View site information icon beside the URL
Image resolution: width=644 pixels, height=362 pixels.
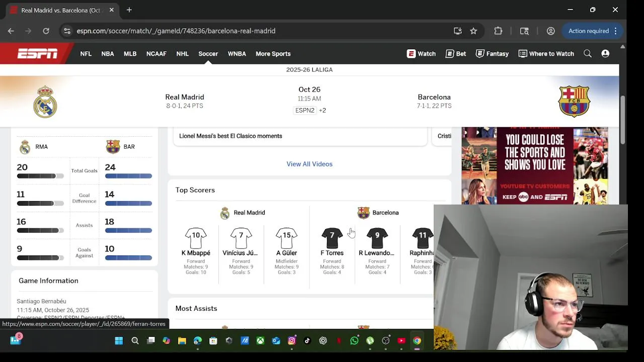66,31
